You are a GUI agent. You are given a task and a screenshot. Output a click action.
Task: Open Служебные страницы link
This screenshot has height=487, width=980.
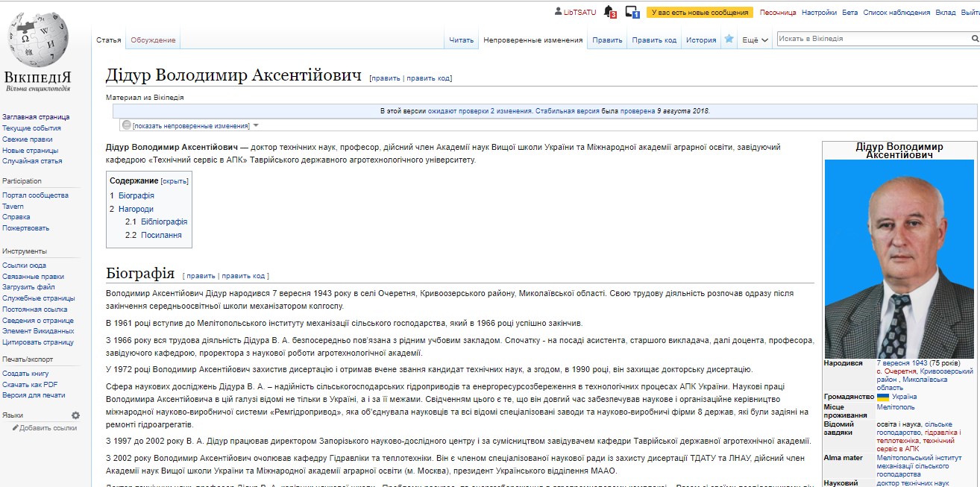[x=39, y=298]
